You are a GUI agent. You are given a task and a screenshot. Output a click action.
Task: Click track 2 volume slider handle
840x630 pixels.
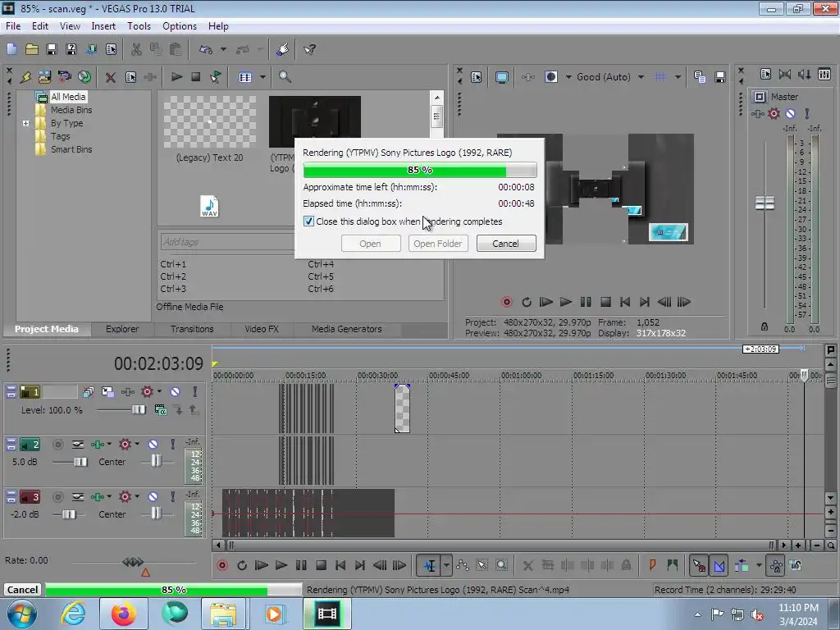coord(80,462)
